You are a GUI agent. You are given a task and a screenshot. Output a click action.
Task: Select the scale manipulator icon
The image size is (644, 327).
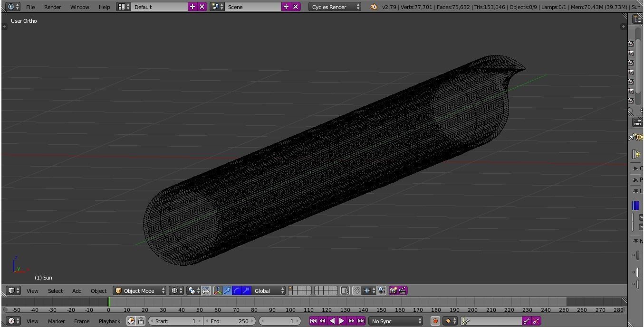(246, 290)
